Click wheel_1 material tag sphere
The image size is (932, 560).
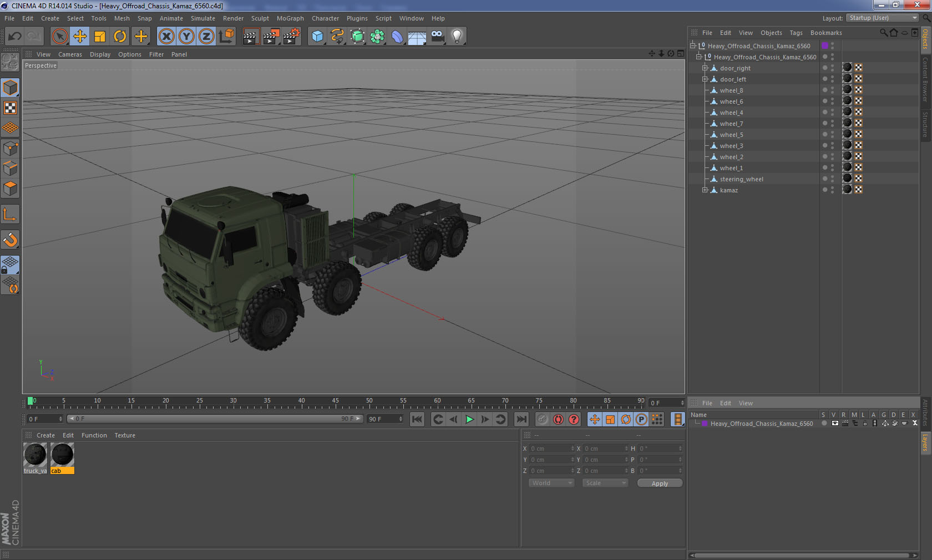(x=847, y=167)
